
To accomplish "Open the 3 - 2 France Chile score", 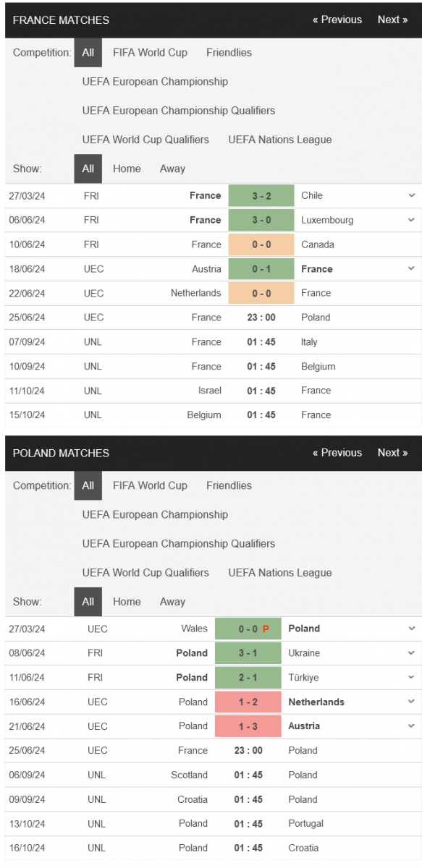I will (261, 195).
